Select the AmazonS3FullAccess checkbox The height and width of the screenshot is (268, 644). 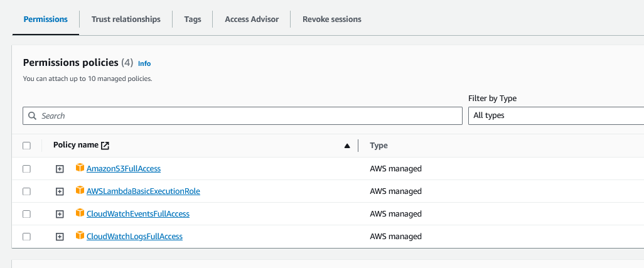[x=27, y=169]
